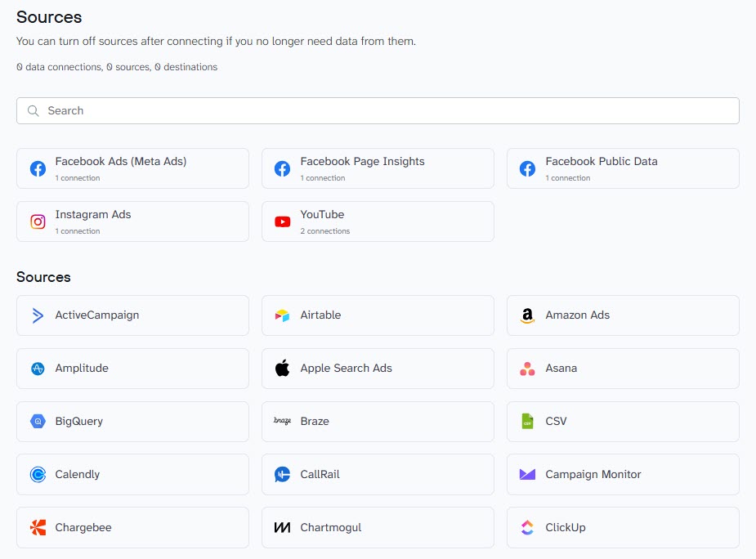Image resolution: width=756 pixels, height=559 pixels.
Task: Click "1 connection" under Facebook Public Data
Action: point(568,178)
